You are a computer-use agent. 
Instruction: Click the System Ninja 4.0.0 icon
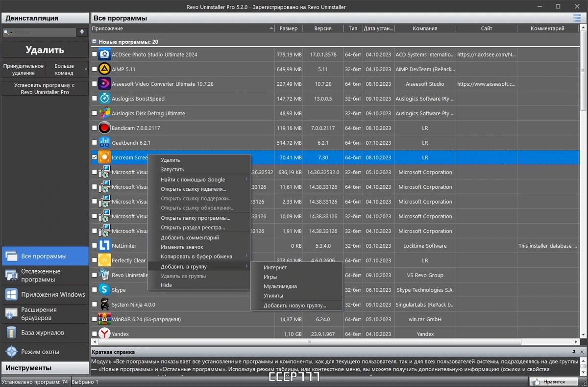104,305
